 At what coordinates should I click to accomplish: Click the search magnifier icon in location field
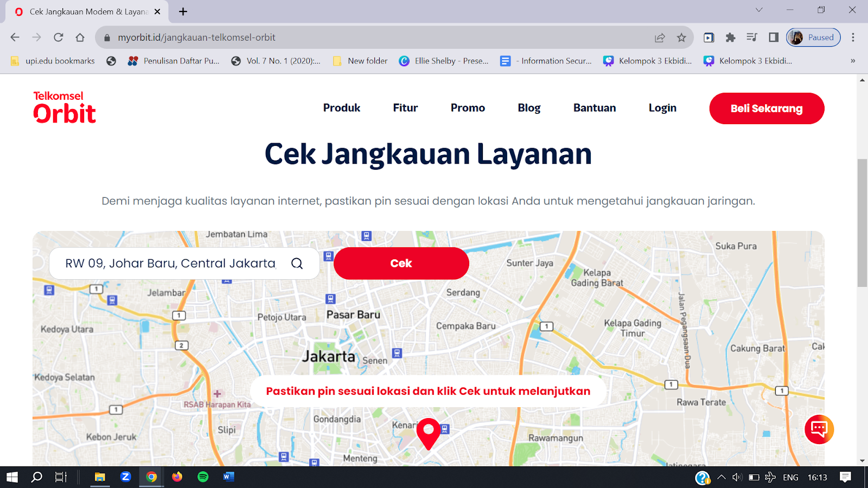point(297,264)
